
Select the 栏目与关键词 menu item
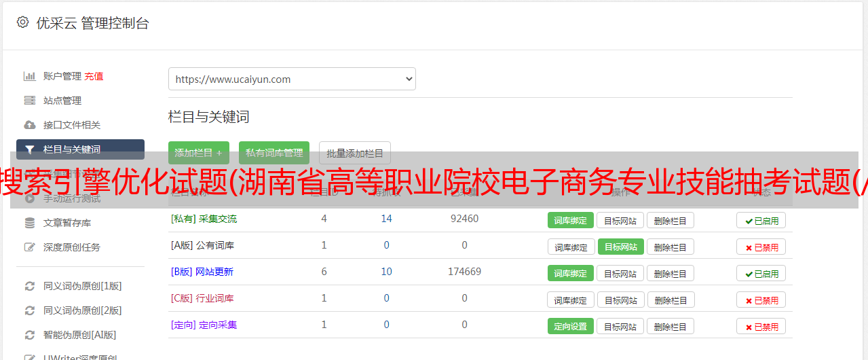[x=80, y=149]
